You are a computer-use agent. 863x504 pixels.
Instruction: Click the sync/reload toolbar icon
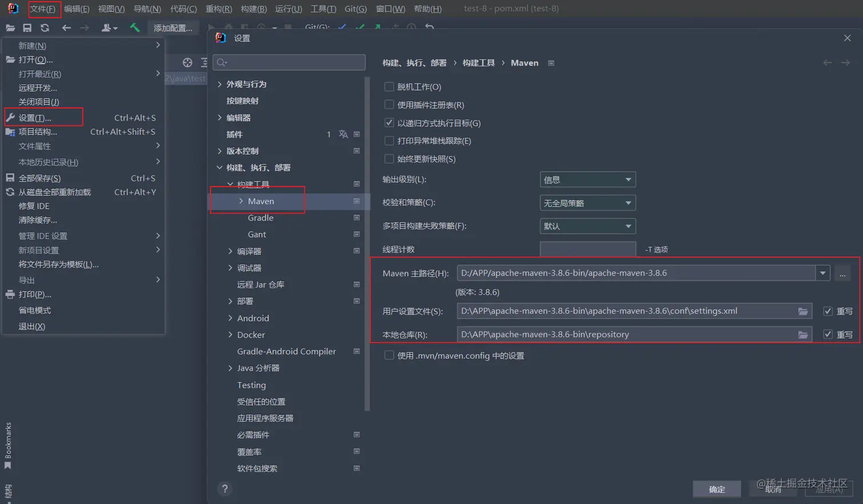coord(45,27)
